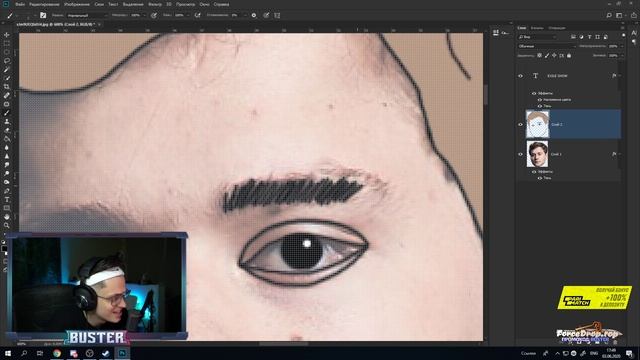
Task: Open the Редактирование menu
Action: 44,4
